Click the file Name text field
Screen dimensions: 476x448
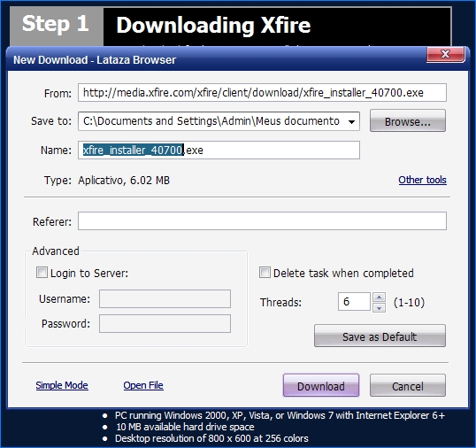click(x=219, y=150)
